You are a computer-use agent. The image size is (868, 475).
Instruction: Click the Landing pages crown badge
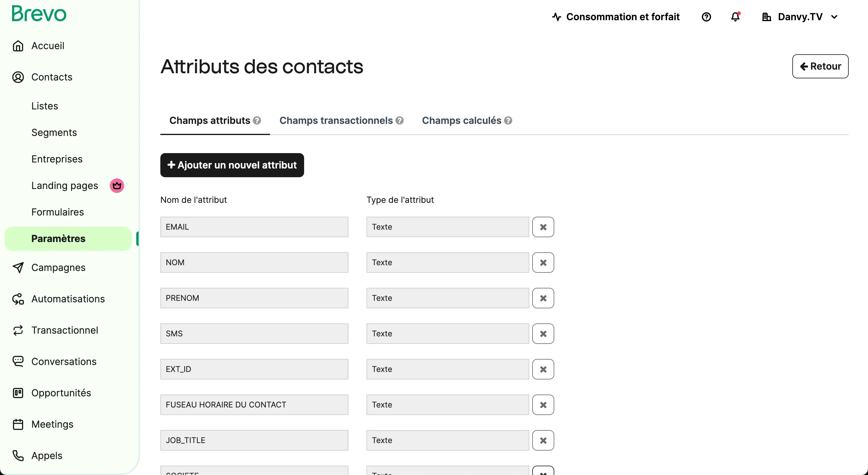[x=117, y=186]
